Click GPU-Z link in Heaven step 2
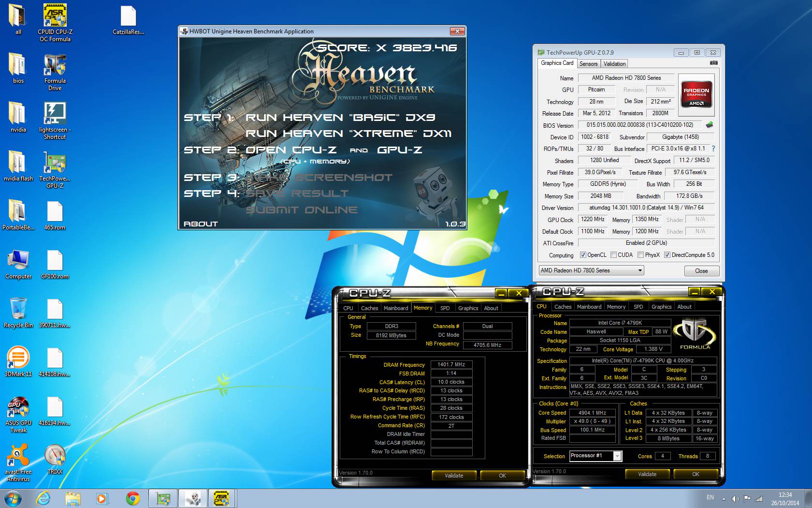Image resolution: width=812 pixels, height=508 pixels. click(400, 150)
